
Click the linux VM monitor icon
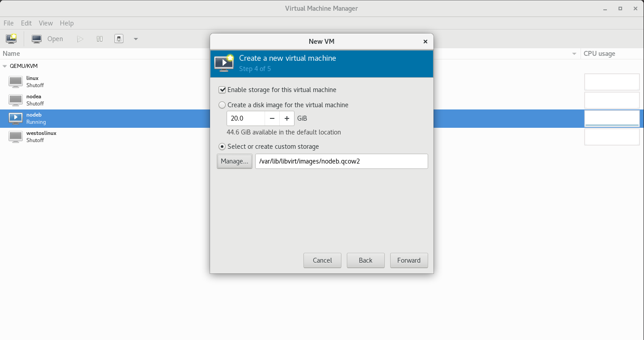click(16, 82)
